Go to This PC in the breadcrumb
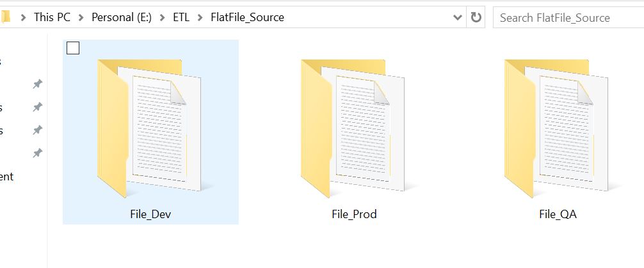Viewport: 644px width, 268px height. [52, 17]
